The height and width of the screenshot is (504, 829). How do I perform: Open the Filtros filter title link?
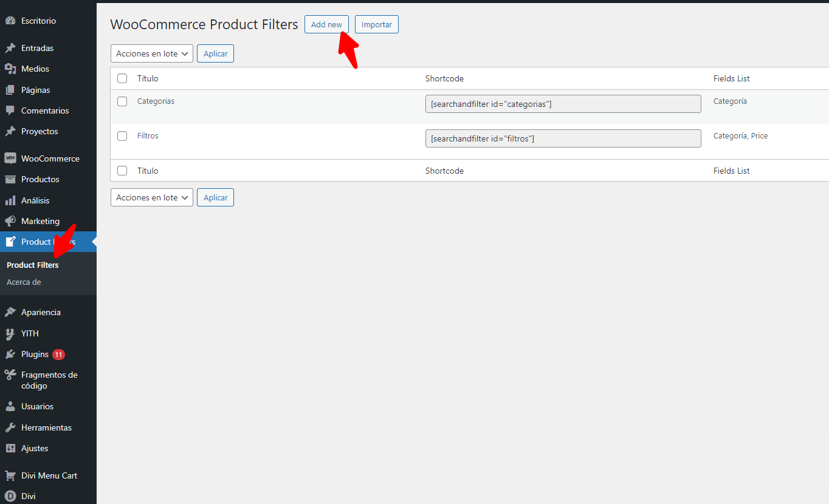[x=148, y=136]
